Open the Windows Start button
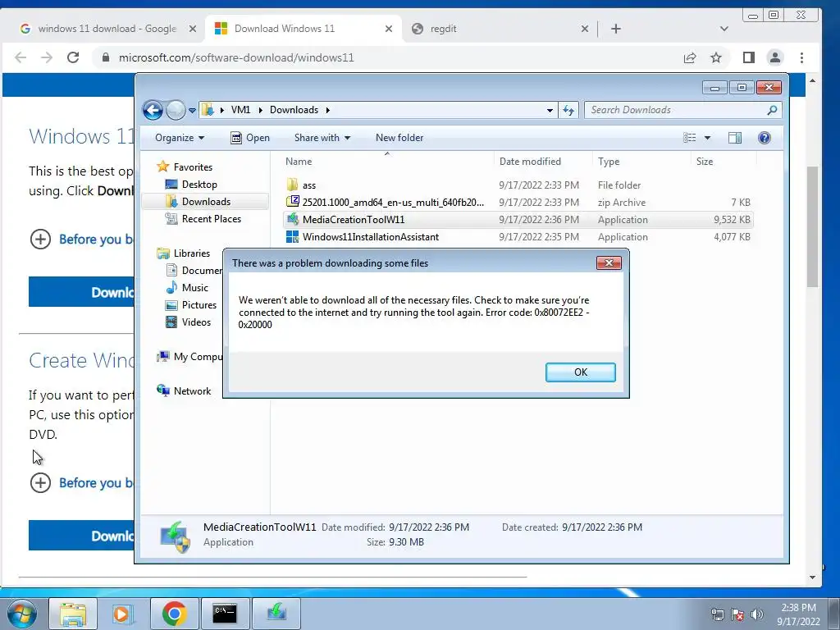 (x=22, y=614)
